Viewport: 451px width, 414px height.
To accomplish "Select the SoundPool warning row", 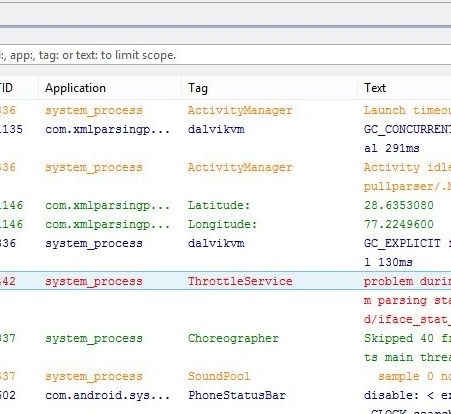I will point(225,376).
